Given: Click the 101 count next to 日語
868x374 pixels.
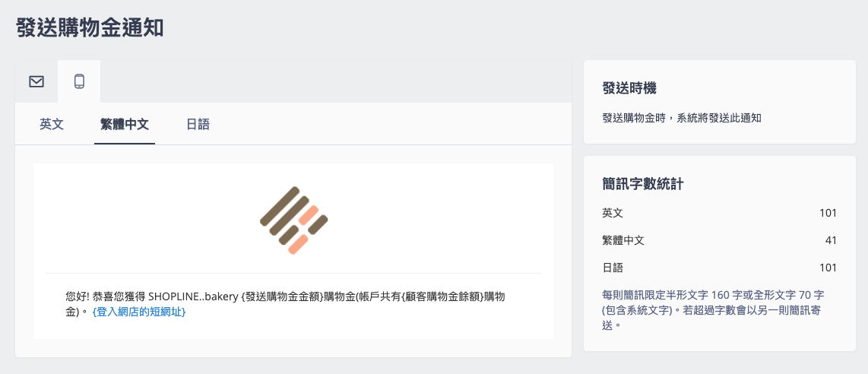Looking at the screenshot, I should tap(828, 268).
